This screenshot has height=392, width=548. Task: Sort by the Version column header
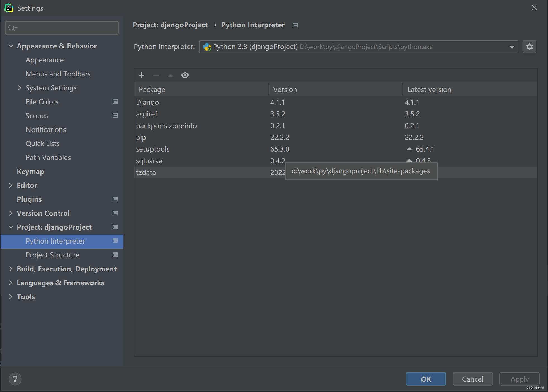point(336,89)
